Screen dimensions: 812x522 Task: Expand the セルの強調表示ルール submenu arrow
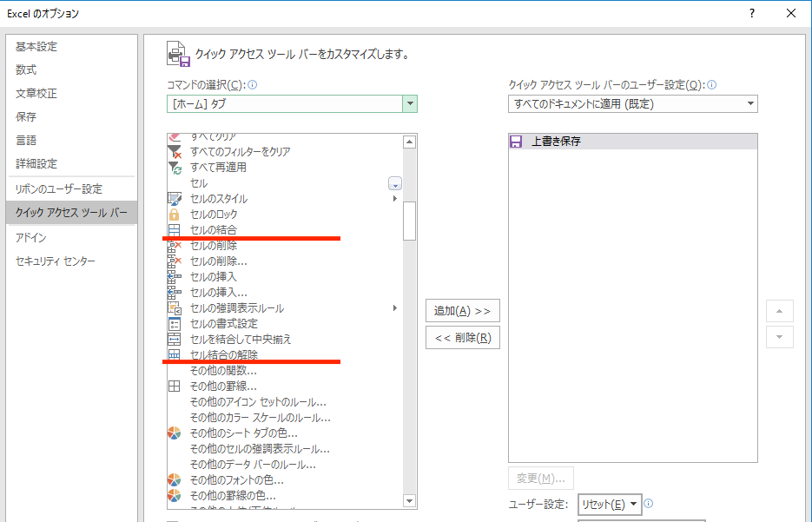(x=395, y=308)
